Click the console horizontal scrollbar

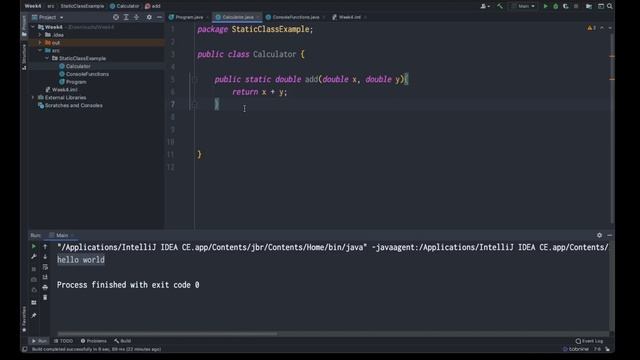click(x=167, y=334)
